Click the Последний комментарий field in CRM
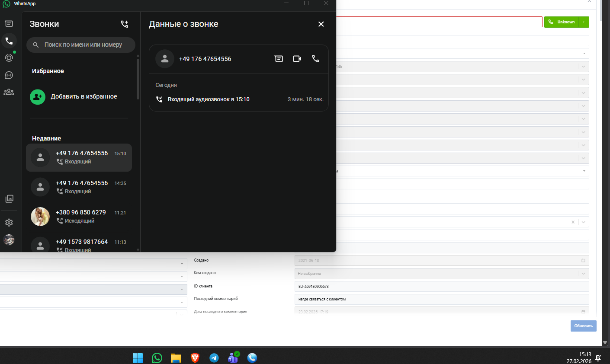The width and height of the screenshot is (610, 364). pos(442,299)
